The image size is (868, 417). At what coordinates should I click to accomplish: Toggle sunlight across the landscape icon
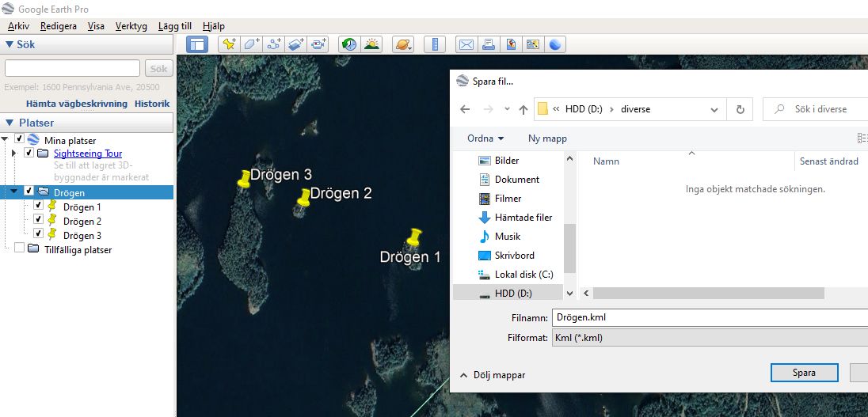(371, 44)
